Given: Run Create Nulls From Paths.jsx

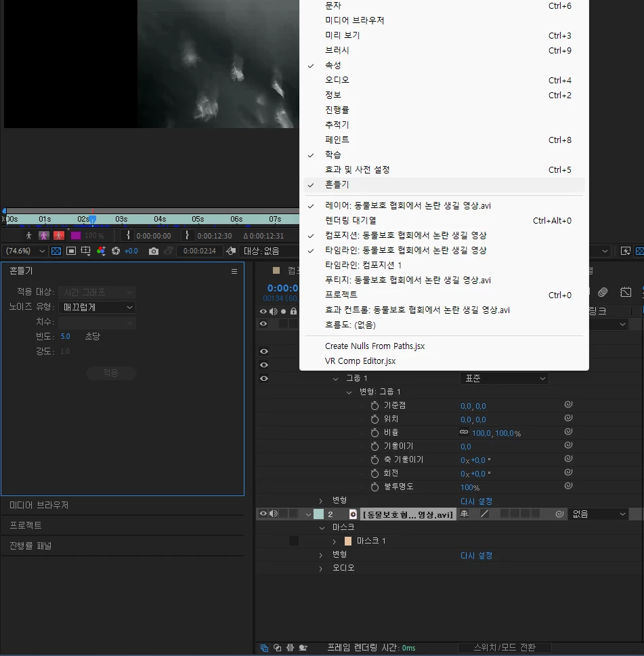Looking at the screenshot, I should pyautogui.click(x=444, y=346).
